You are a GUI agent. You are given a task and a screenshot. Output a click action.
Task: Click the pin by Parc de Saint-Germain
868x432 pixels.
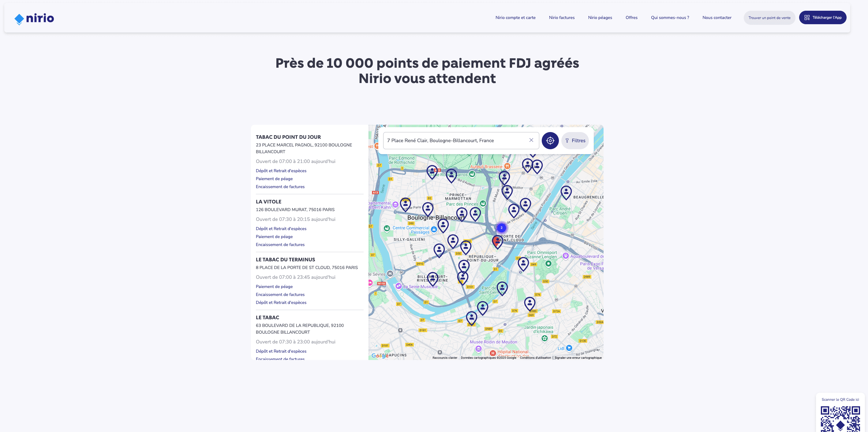coord(502,289)
